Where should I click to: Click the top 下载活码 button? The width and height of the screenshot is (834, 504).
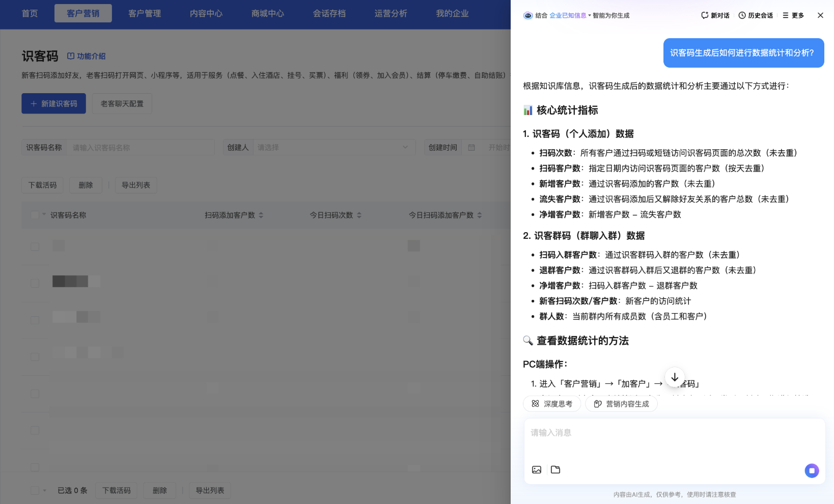(x=43, y=185)
